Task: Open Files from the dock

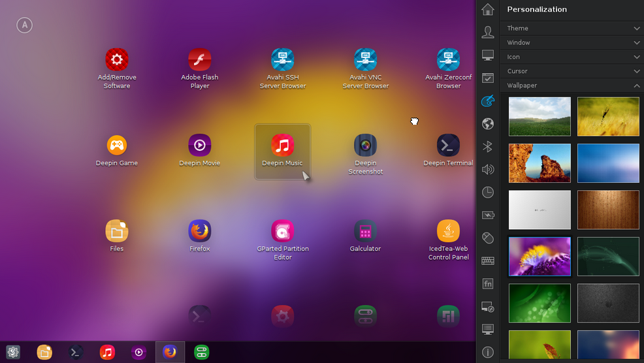Action: tap(44, 353)
